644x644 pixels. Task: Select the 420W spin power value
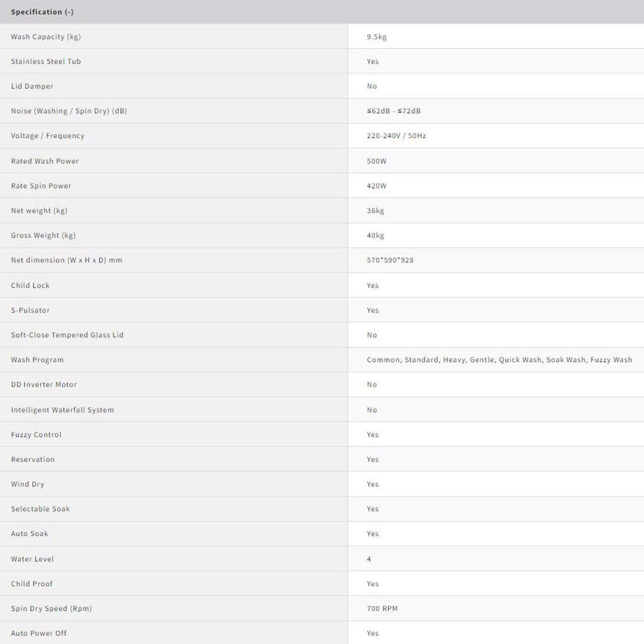(377, 186)
